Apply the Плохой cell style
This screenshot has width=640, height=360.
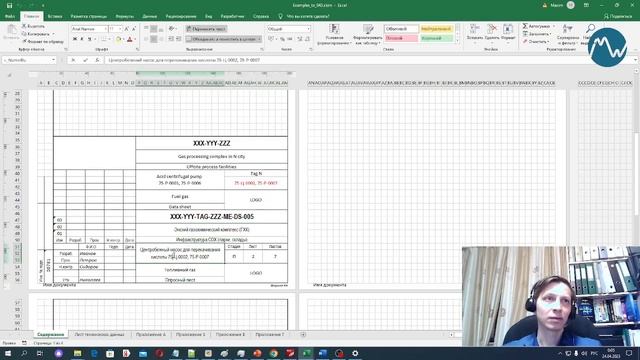(x=401, y=38)
